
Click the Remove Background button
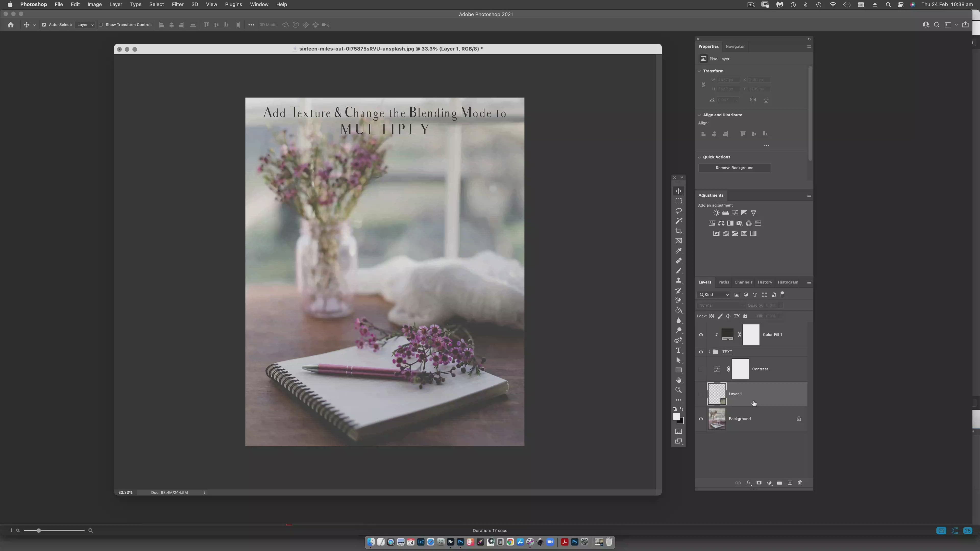[734, 168]
